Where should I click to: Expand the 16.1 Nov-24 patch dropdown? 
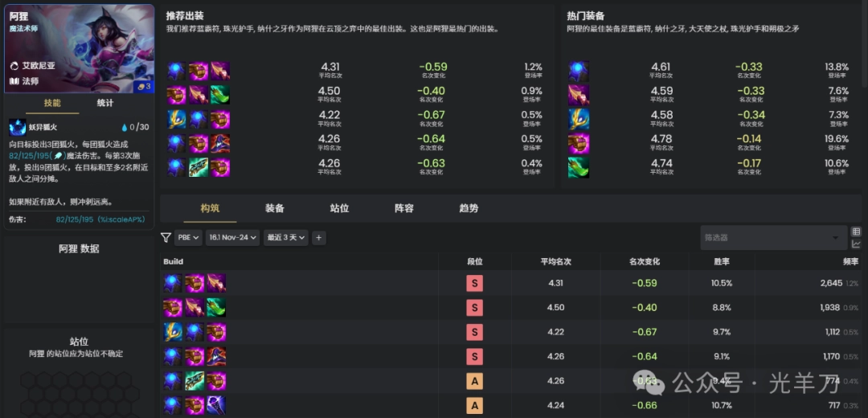[x=232, y=238]
